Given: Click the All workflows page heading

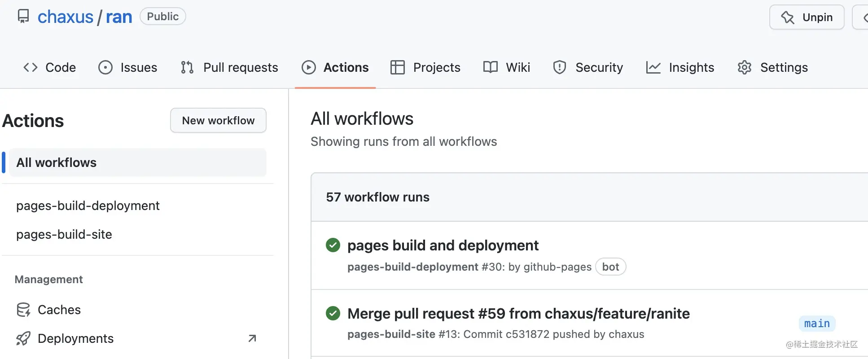Looking at the screenshot, I should (362, 118).
